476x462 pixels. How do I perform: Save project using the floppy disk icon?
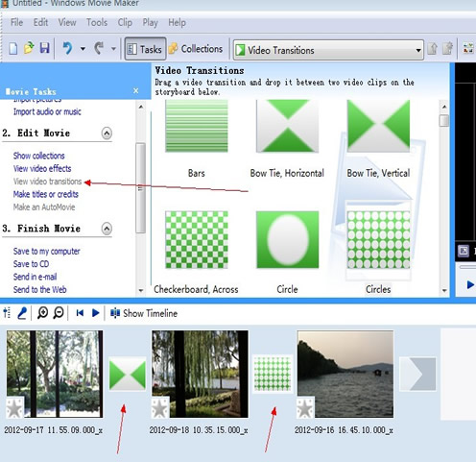[x=44, y=48]
